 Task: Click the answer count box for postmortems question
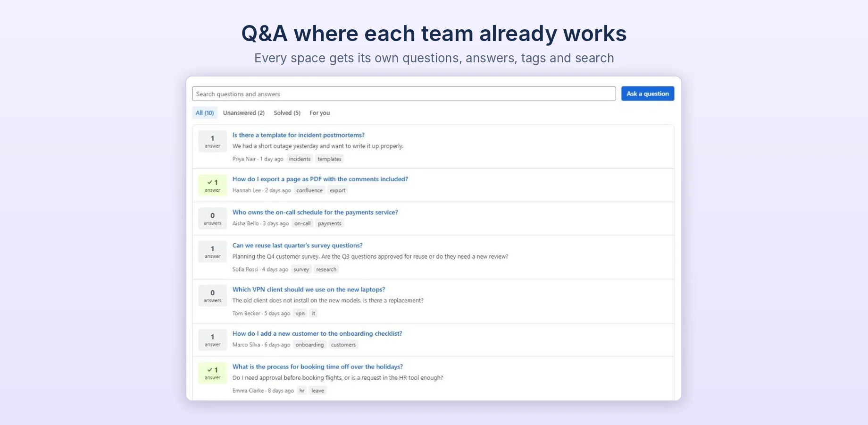(212, 141)
